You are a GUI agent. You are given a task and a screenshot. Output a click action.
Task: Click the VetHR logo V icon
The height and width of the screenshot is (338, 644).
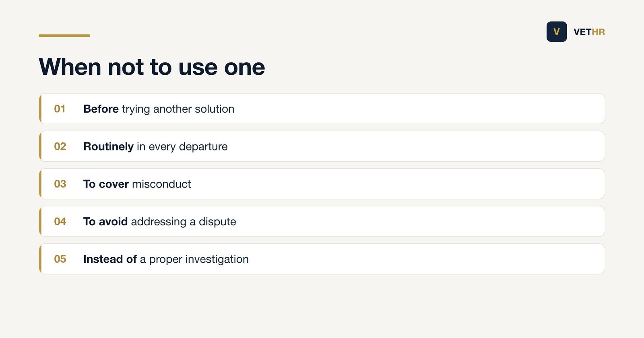557,32
